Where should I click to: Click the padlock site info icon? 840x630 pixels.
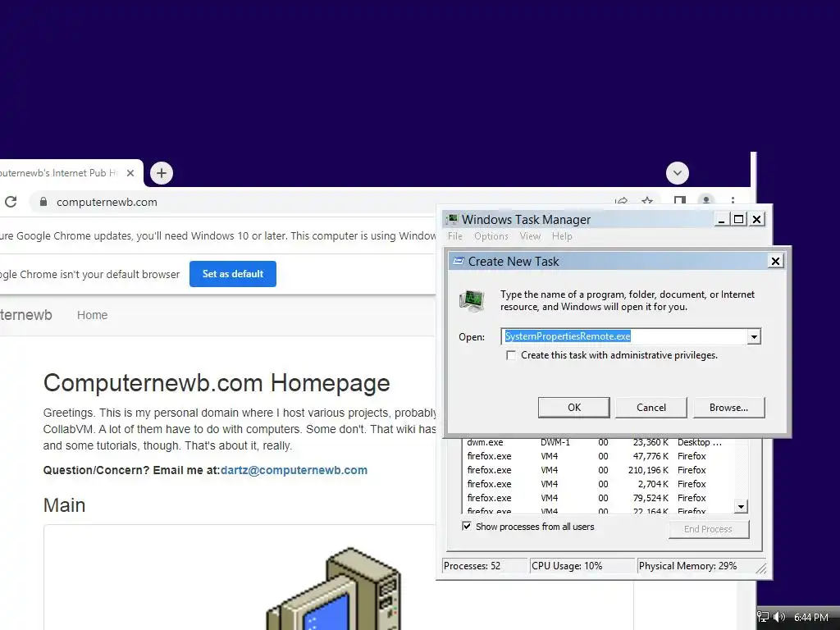coord(43,202)
